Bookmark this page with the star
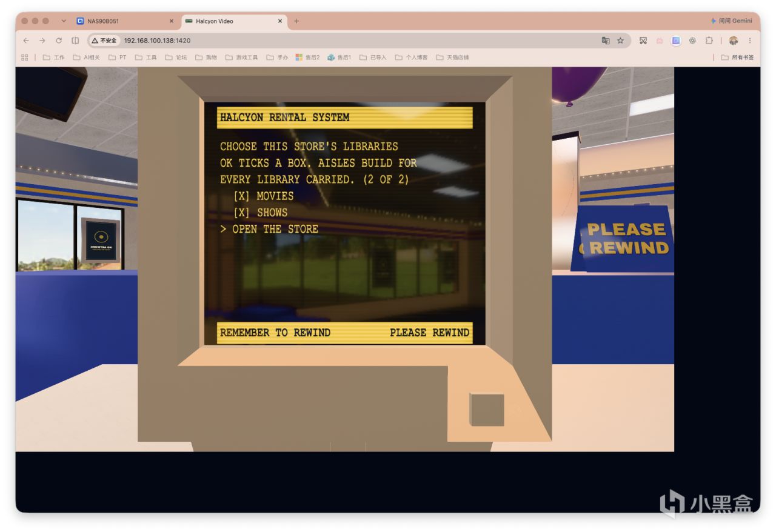 pos(620,41)
